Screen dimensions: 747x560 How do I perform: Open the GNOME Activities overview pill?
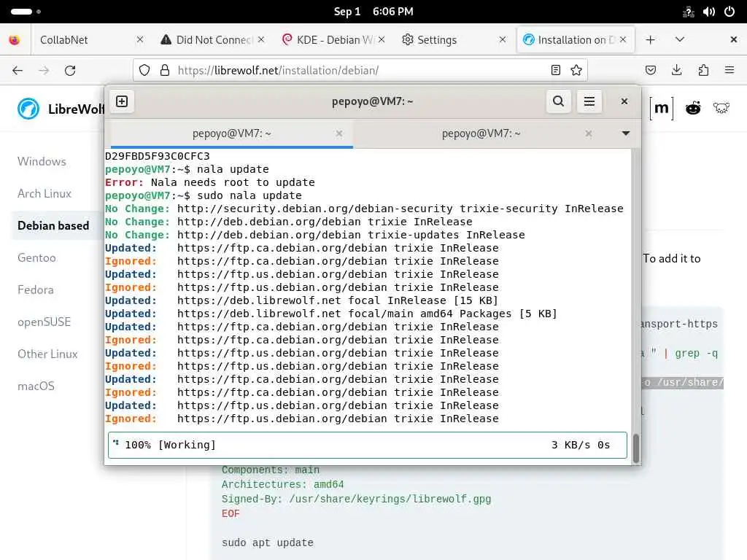(x=26, y=12)
